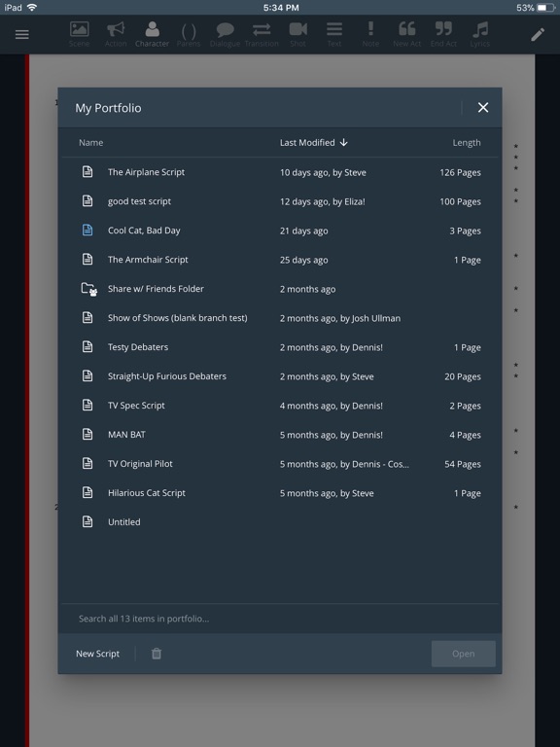Select Cool Cat, Bad Day name
560x747 pixels.
pos(144,231)
